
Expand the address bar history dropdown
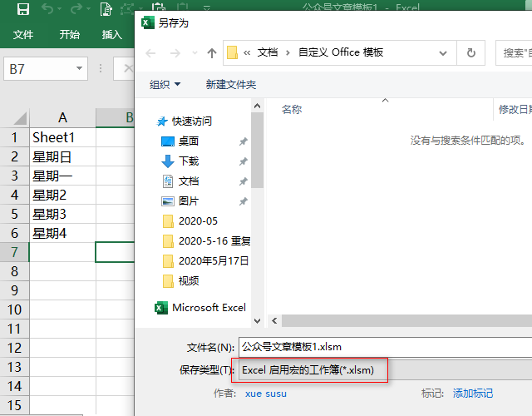pyautogui.click(x=443, y=53)
